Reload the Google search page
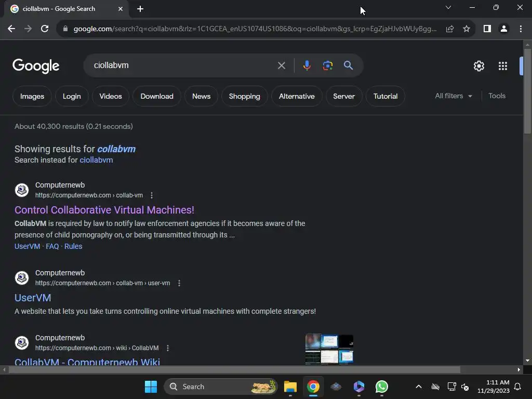The height and width of the screenshot is (399, 532). click(45, 29)
